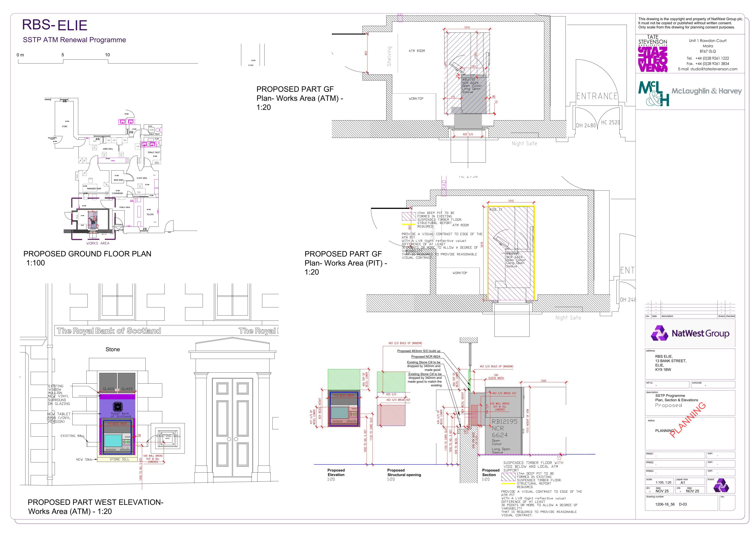
Task: Click the STONE SILL label on elevation
Action: [x=120, y=459]
